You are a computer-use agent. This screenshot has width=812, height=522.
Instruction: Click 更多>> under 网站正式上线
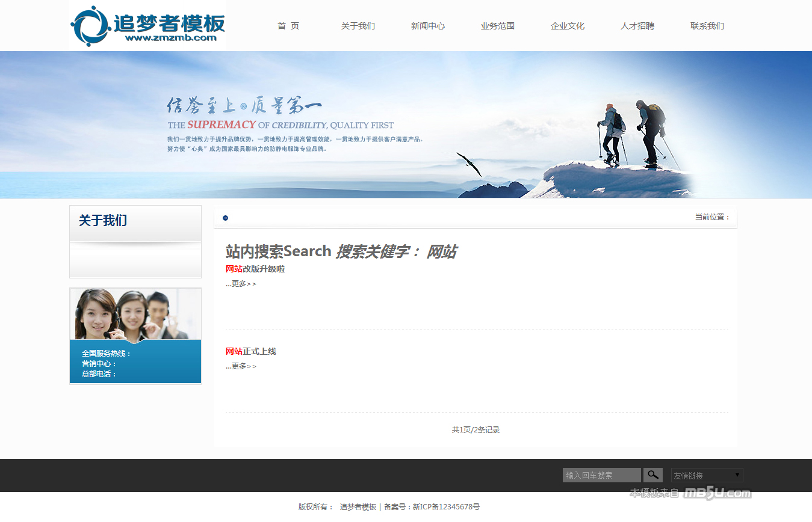tap(243, 366)
